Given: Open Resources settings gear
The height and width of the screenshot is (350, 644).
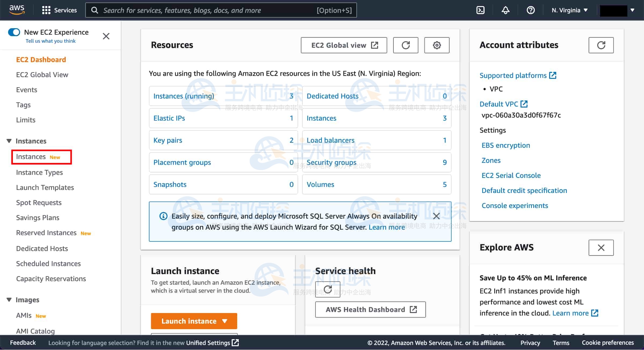Looking at the screenshot, I should click(x=437, y=45).
